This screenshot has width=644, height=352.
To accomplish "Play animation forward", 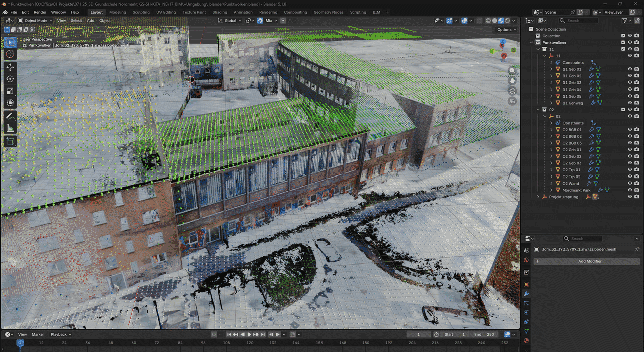I will 249,334.
